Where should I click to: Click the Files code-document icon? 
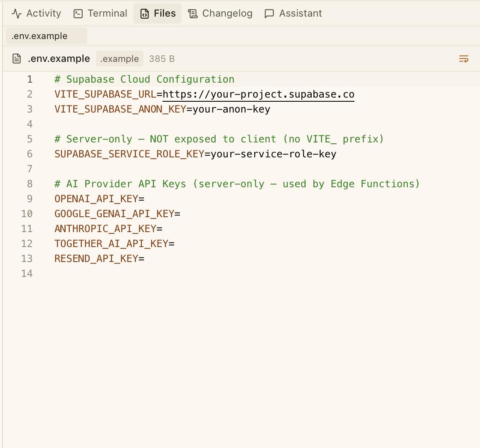[x=145, y=14]
